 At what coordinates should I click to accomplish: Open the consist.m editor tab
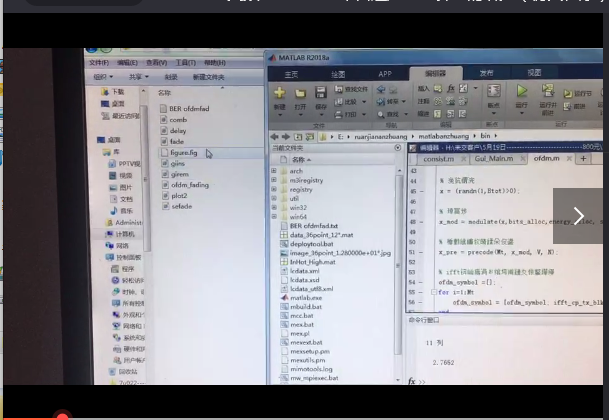pos(438,159)
